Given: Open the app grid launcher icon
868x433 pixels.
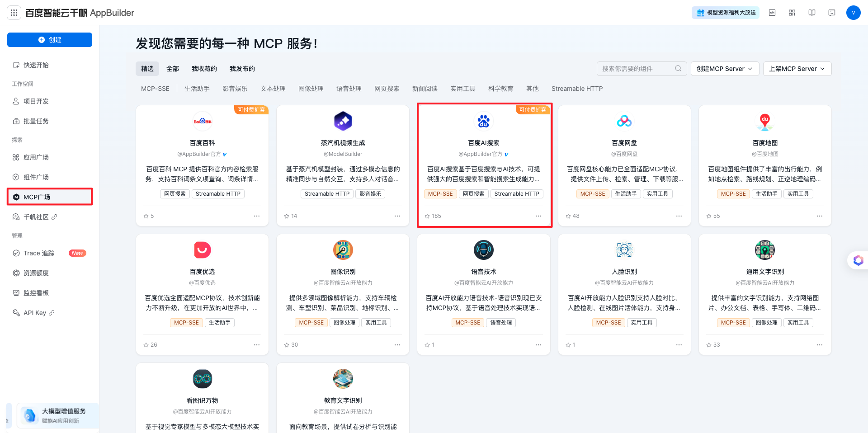Looking at the screenshot, I should click(x=14, y=13).
